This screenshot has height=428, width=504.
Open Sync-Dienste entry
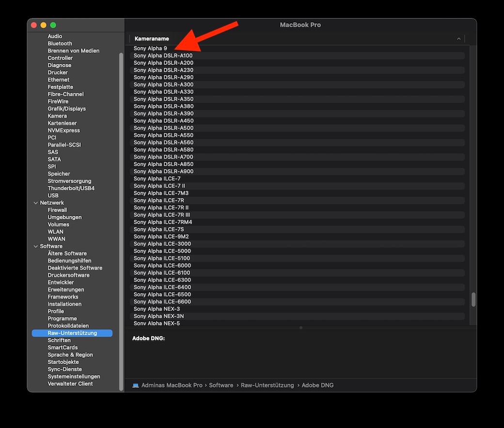coord(64,369)
